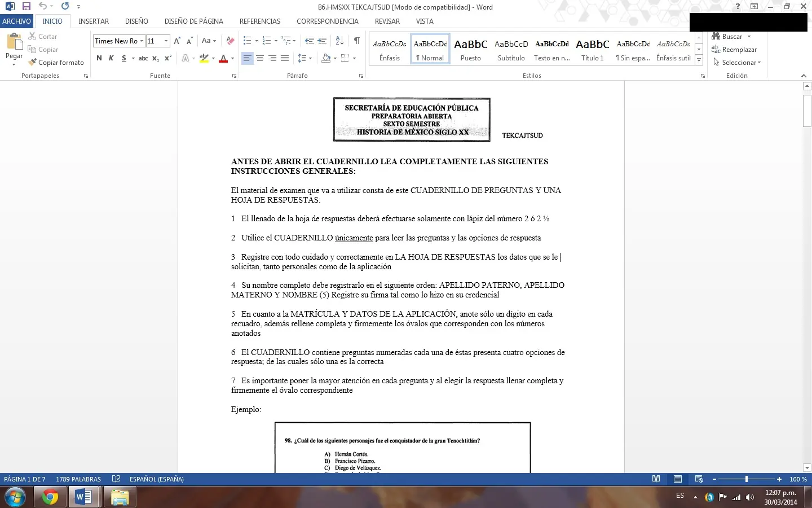This screenshot has width=812, height=508.
Task: Open the font size dropdown
Action: (166, 41)
